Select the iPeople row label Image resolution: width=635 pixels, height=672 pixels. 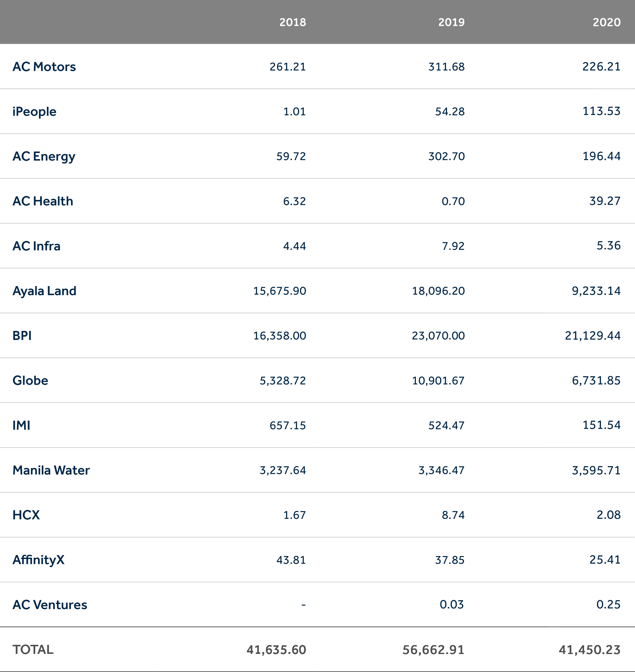pyautogui.click(x=34, y=112)
